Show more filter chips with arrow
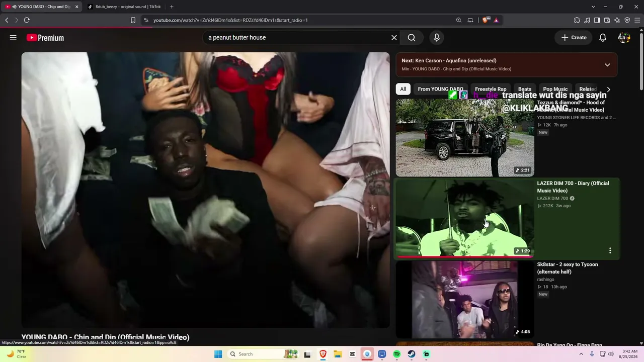The image size is (644, 362). pyautogui.click(x=608, y=89)
